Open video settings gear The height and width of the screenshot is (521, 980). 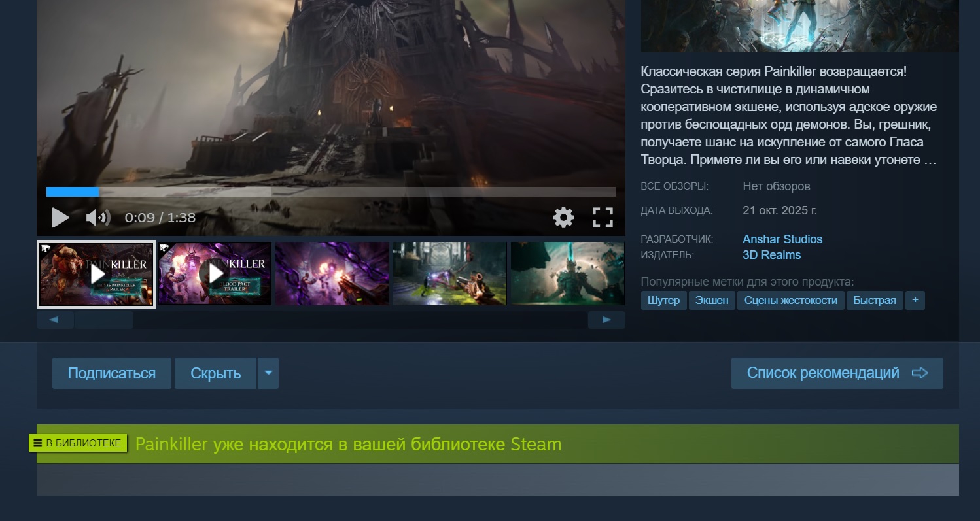tap(563, 218)
